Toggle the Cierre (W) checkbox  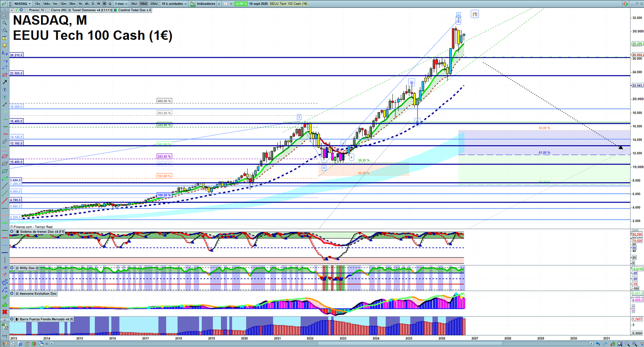coord(48,10)
